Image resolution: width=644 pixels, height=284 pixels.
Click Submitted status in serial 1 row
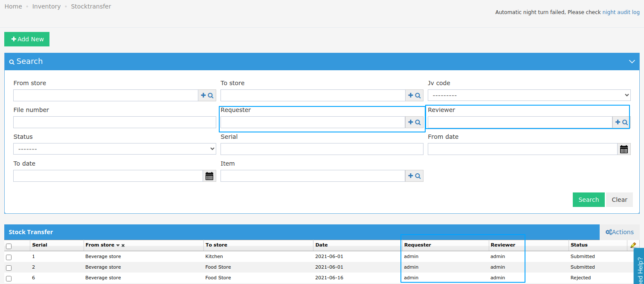(x=583, y=256)
